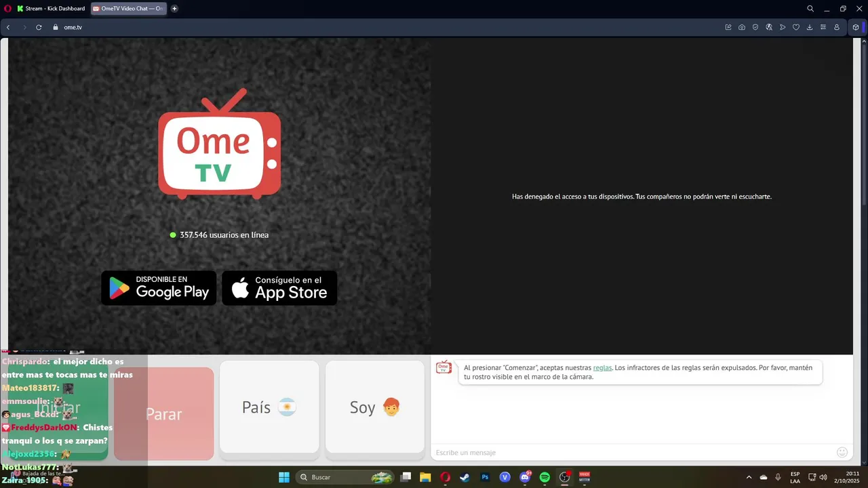This screenshot has width=868, height=488.
Task: Open the Soy gender selector
Action: click(x=375, y=407)
